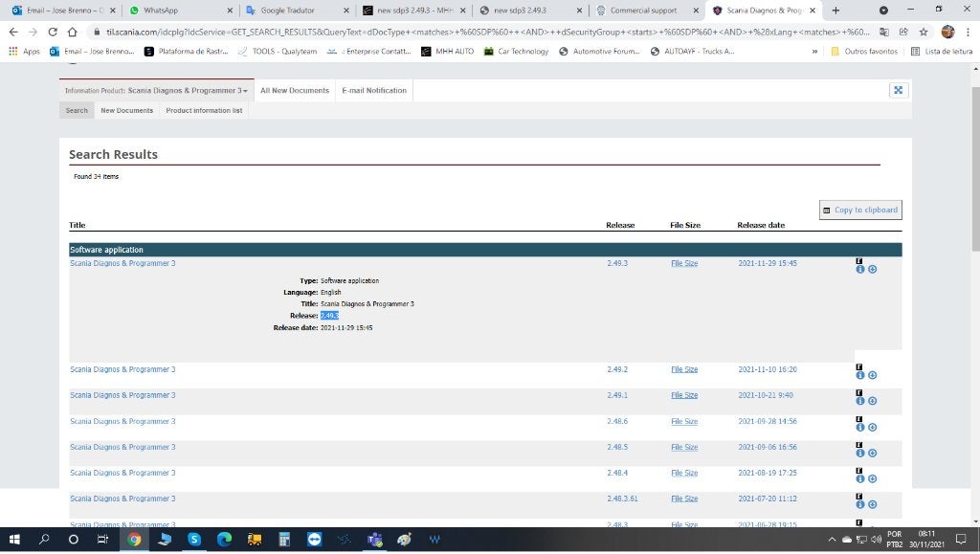This screenshot has height=554, width=980.
Task: Open Windows Start menu
Action: pos(14,539)
